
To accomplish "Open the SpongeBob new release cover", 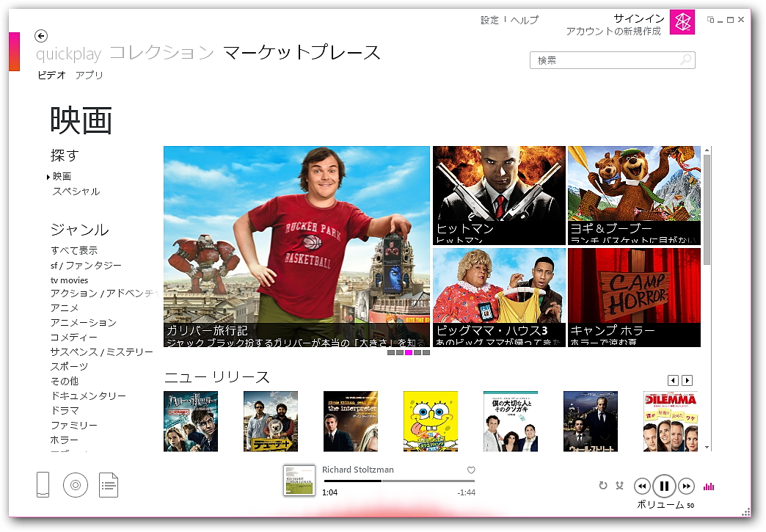I will click(x=431, y=421).
